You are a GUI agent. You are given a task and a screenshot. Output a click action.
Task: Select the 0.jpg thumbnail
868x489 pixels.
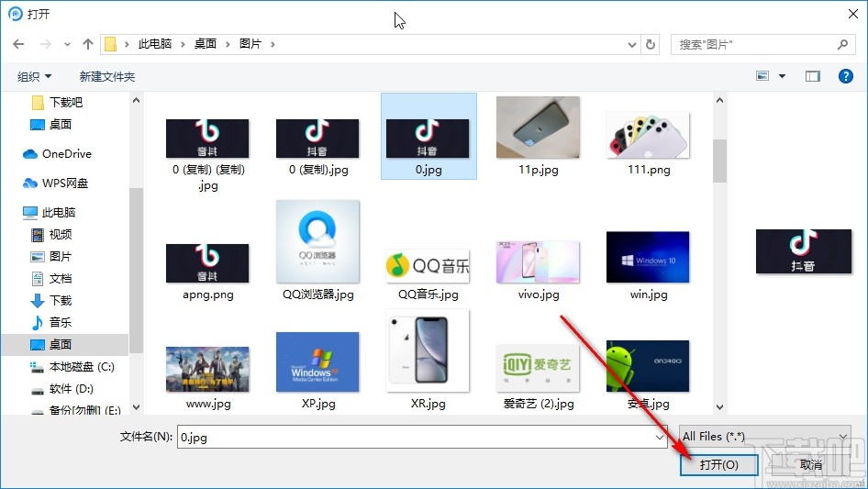428,137
